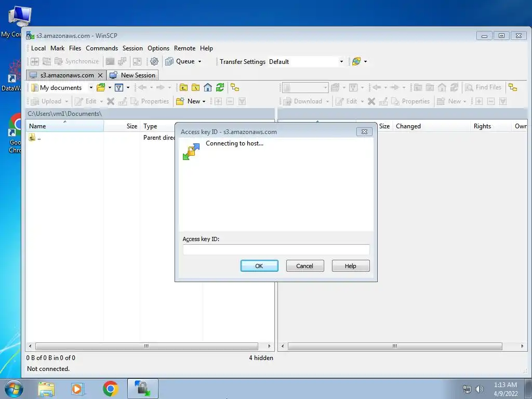Image resolution: width=532 pixels, height=399 pixels.
Task: Click the local panel Filter icon
Action: tap(119, 87)
